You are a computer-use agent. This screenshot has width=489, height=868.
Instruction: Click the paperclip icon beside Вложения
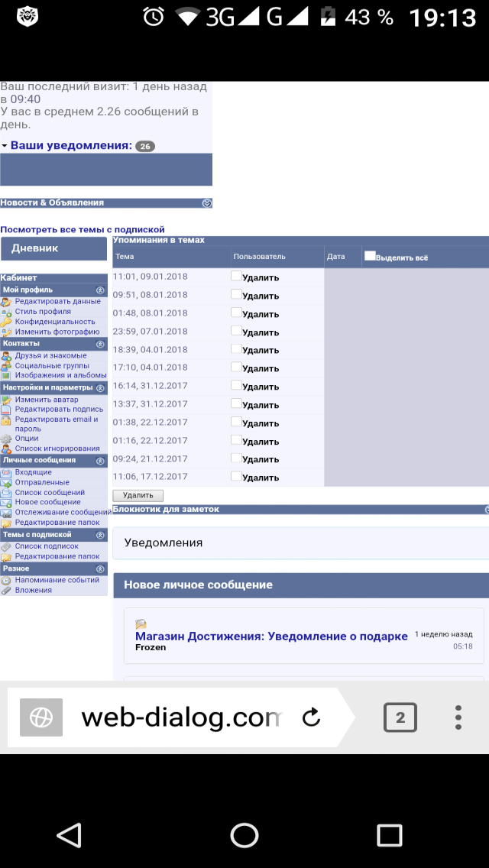coord(7,590)
